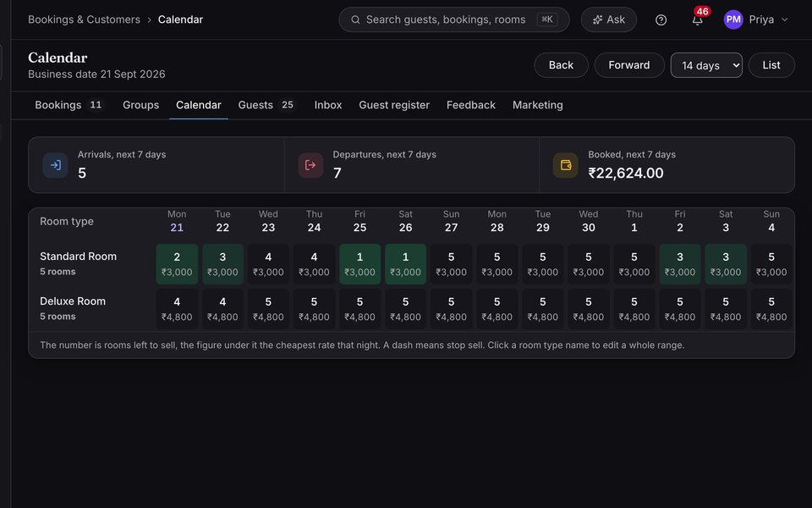Click Standard Room cell for Tue 22

[x=222, y=264]
